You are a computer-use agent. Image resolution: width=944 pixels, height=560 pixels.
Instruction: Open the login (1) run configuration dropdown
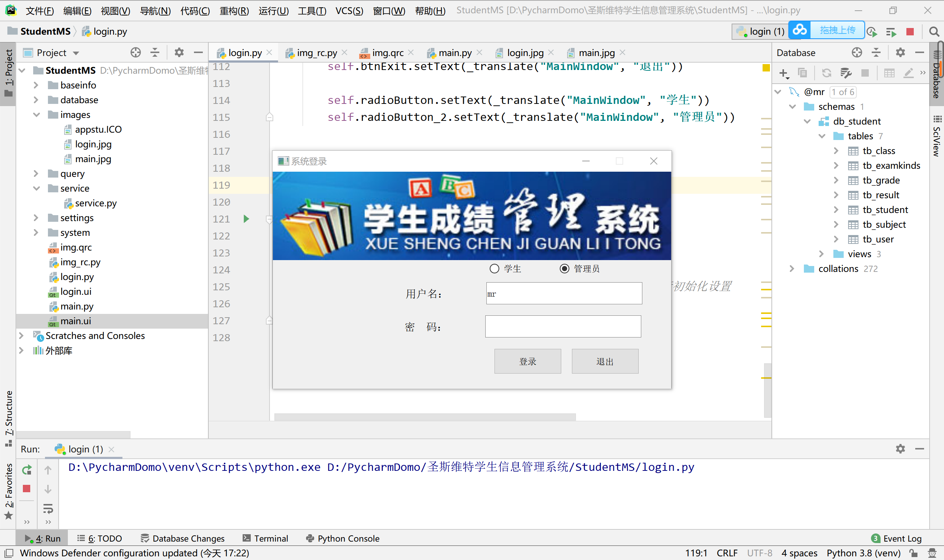pos(760,31)
